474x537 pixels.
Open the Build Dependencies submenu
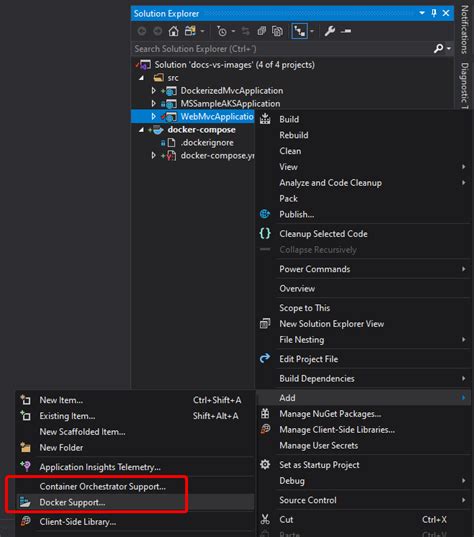pyautogui.click(x=363, y=378)
